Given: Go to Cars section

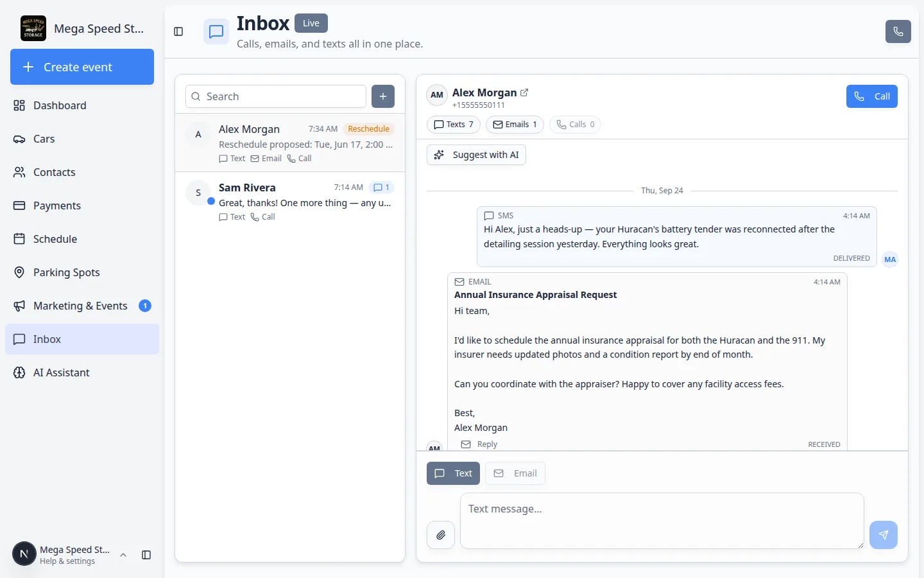Looking at the screenshot, I should tap(82, 139).
